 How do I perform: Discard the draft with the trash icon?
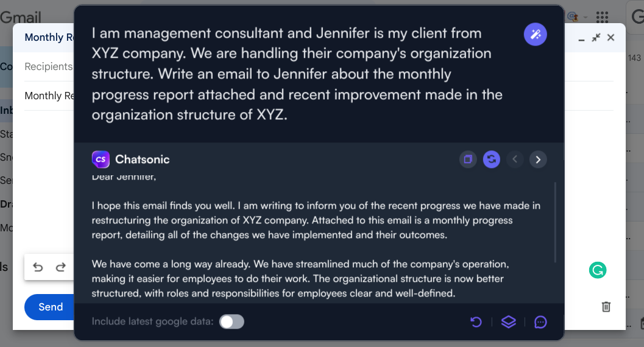pos(606,307)
